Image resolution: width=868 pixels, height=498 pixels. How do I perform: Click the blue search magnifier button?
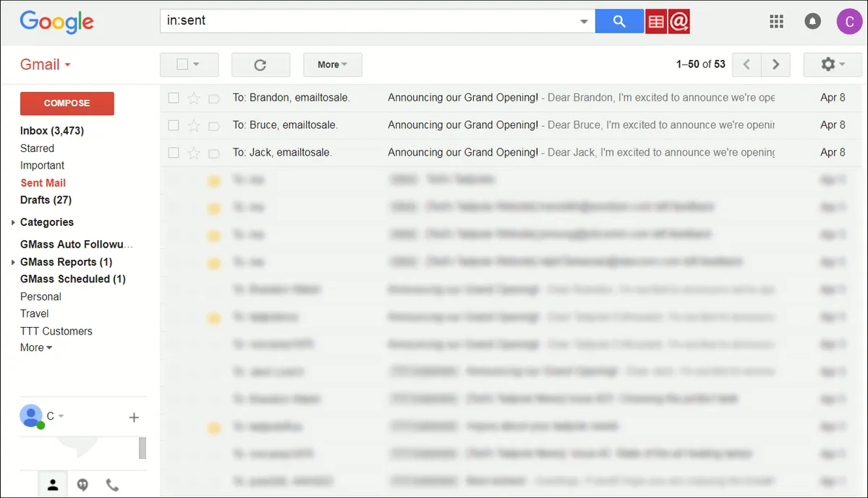[619, 21]
